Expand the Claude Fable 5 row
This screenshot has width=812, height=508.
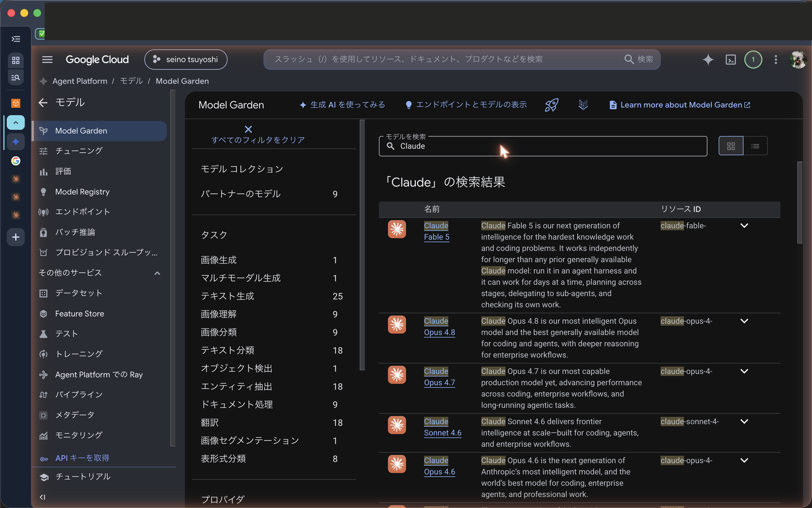click(744, 226)
